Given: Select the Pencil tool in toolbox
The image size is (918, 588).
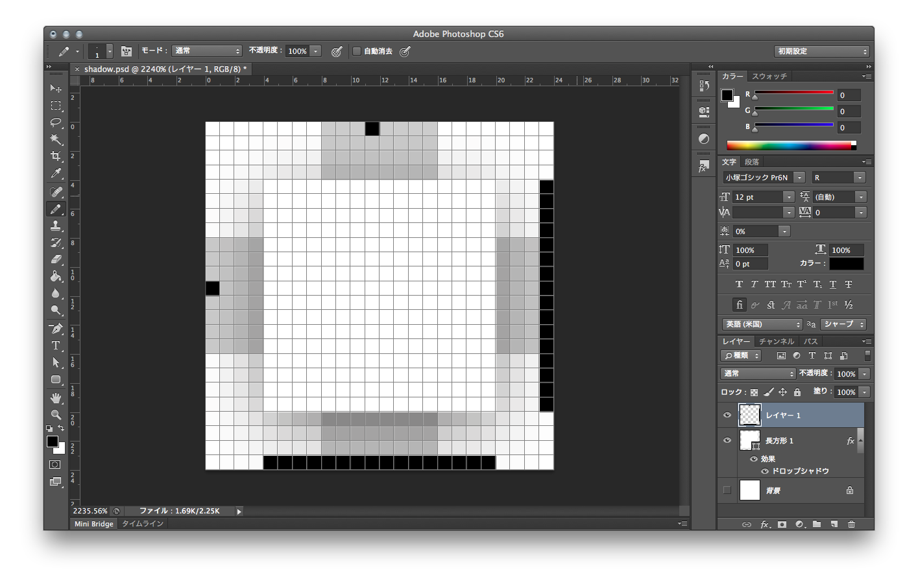Looking at the screenshot, I should [x=56, y=209].
